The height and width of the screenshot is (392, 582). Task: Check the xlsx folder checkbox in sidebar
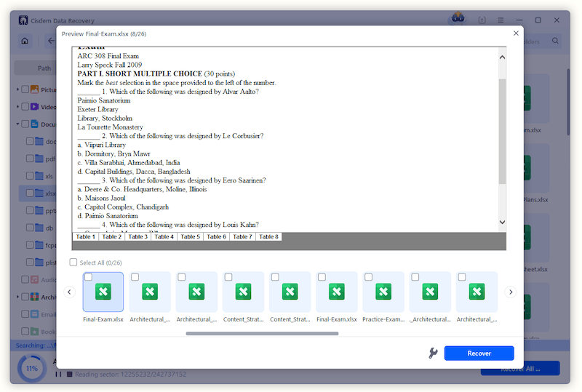pos(30,193)
